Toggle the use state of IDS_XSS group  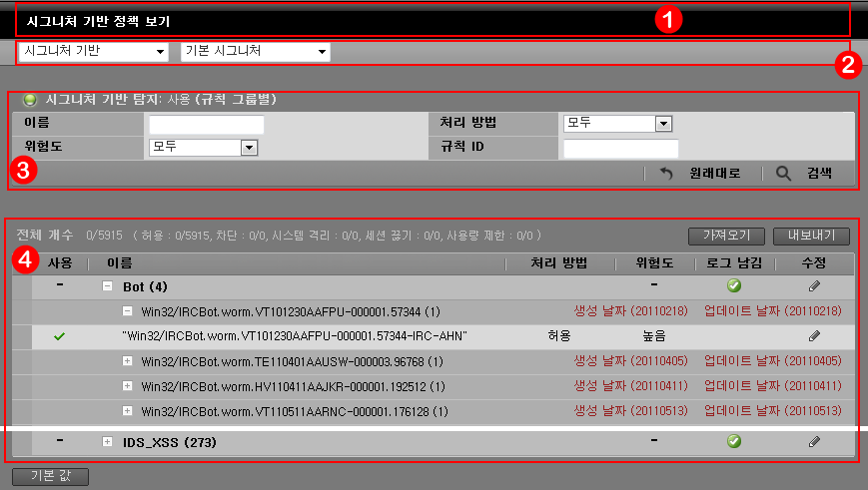coord(60,441)
